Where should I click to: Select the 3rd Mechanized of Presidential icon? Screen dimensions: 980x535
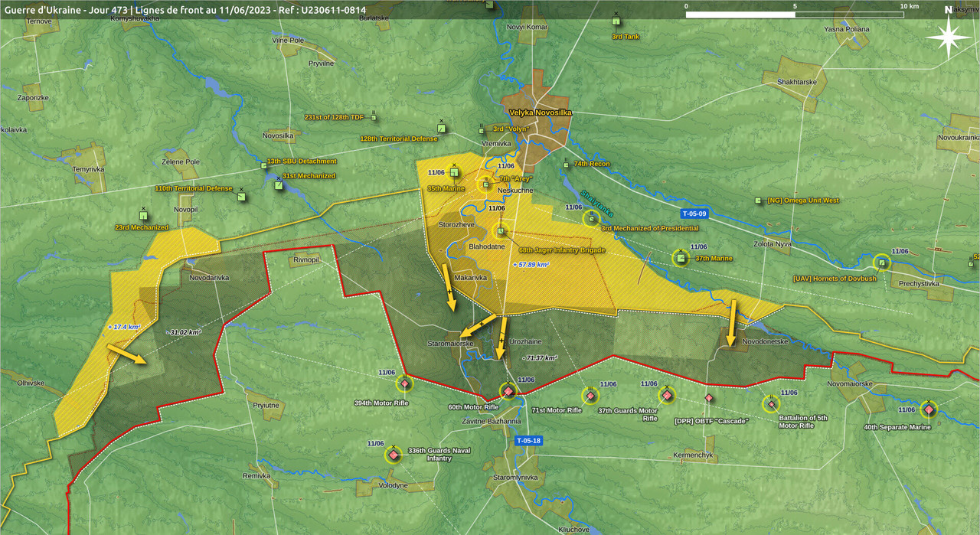(591, 220)
